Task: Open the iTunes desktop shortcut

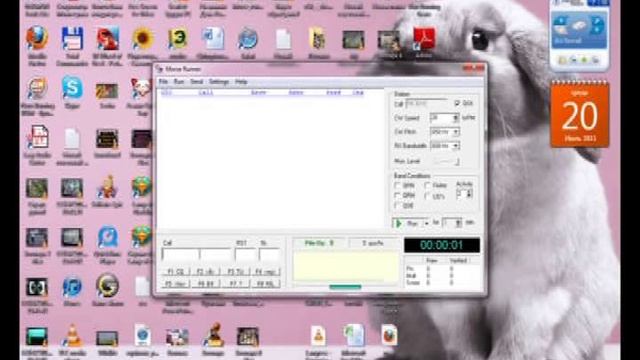Action: click(72, 287)
